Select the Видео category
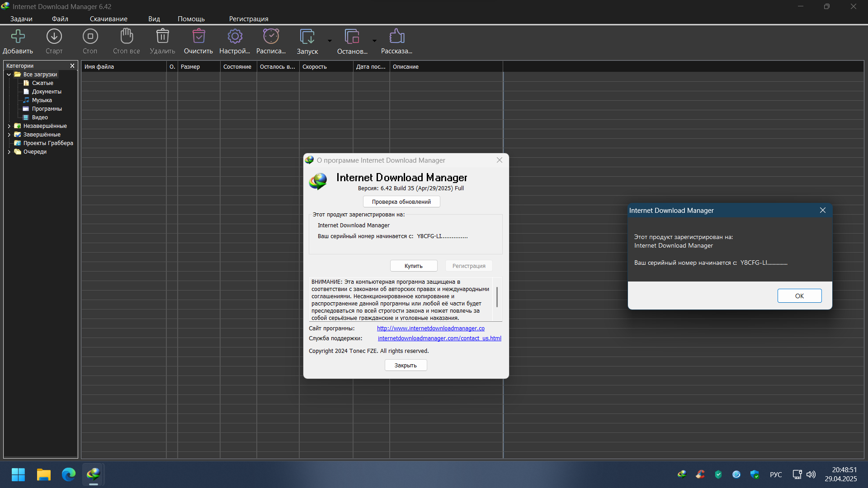This screenshot has height=488, width=868. (x=40, y=117)
